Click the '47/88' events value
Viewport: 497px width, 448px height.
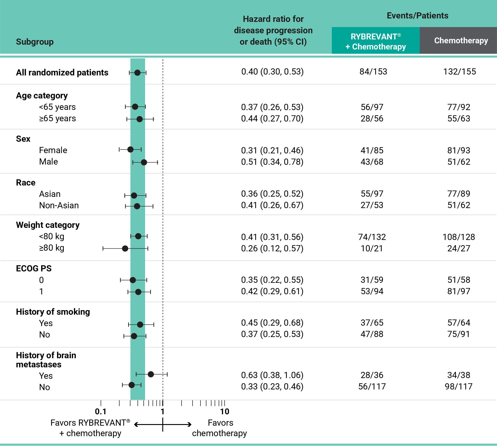point(372,334)
